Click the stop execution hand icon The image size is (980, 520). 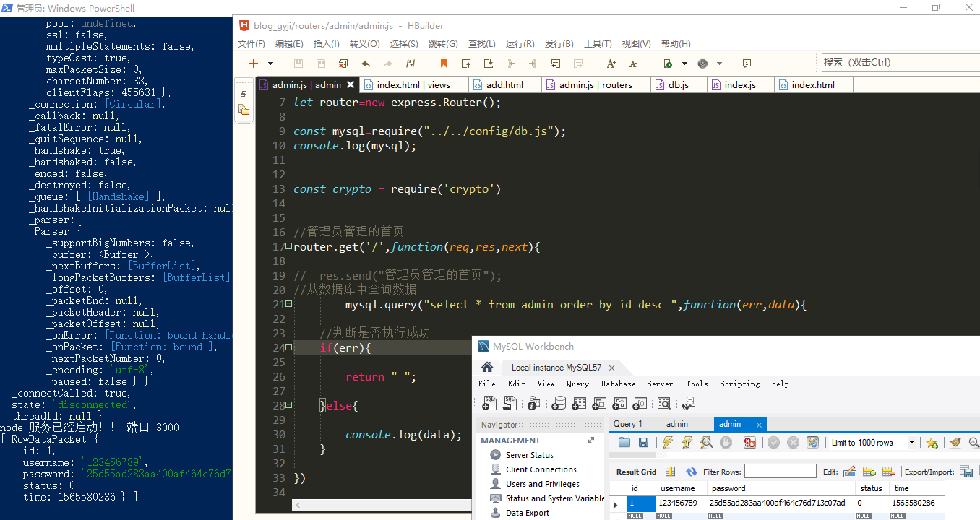click(x=726, y=443)
